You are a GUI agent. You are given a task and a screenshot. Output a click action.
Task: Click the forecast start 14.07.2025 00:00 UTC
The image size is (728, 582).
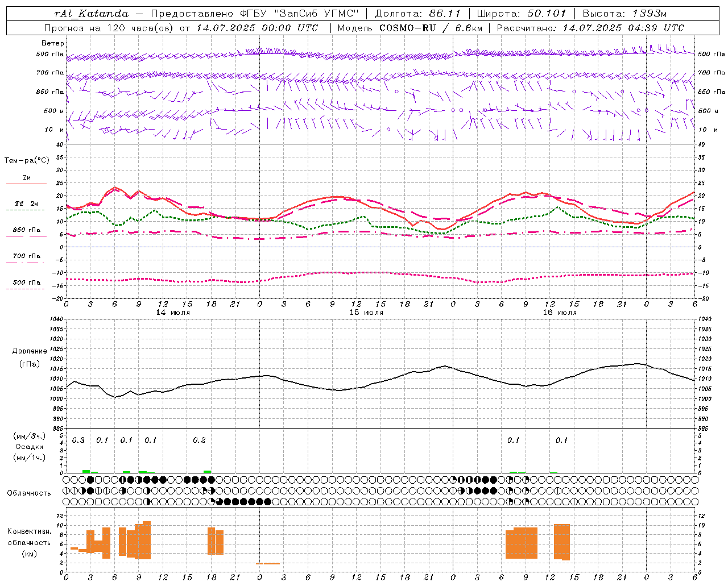pos(257,28)
